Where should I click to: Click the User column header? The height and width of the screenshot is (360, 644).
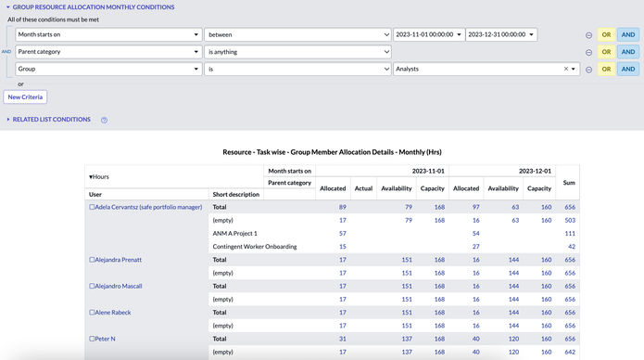click(95, 194)
